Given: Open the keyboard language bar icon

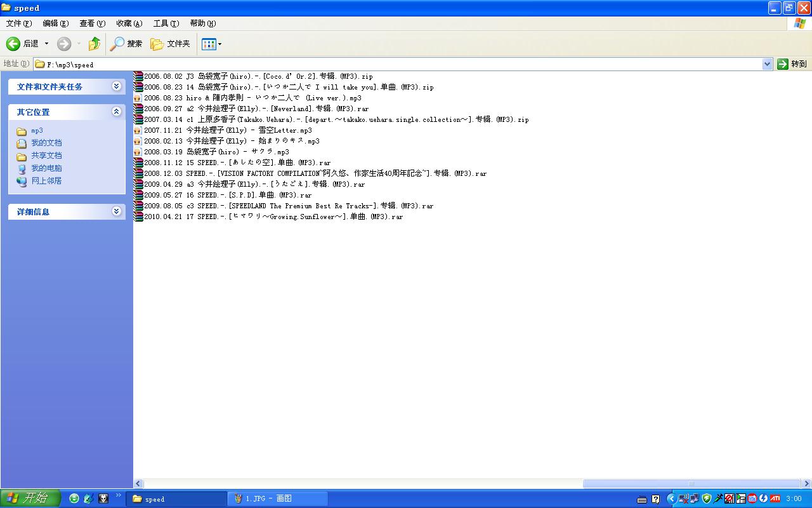Looking at the screenshot, I should point(642,499).
